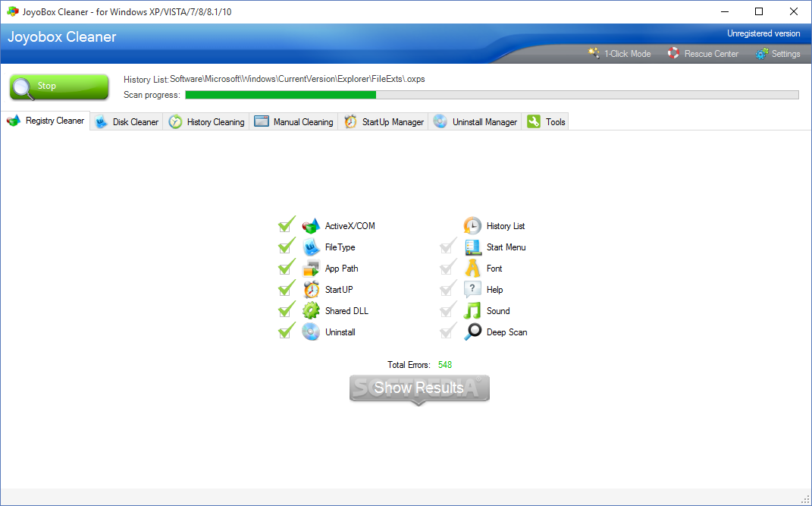This screenshot has height=506, width=812.
Task: Click the FileType category icon
Action: pos(312,247)
